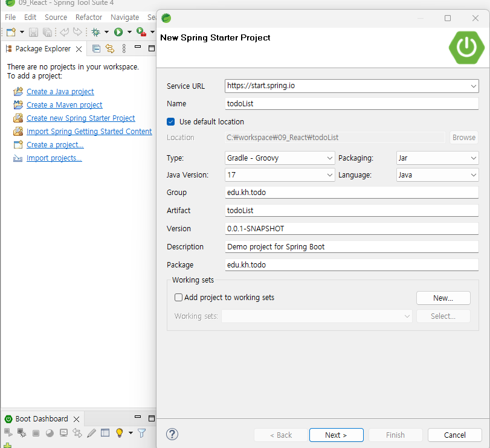Click Boot Dashboard link arrows icon
The height and width of the screenshot is (448, 490).
(77, 433)
